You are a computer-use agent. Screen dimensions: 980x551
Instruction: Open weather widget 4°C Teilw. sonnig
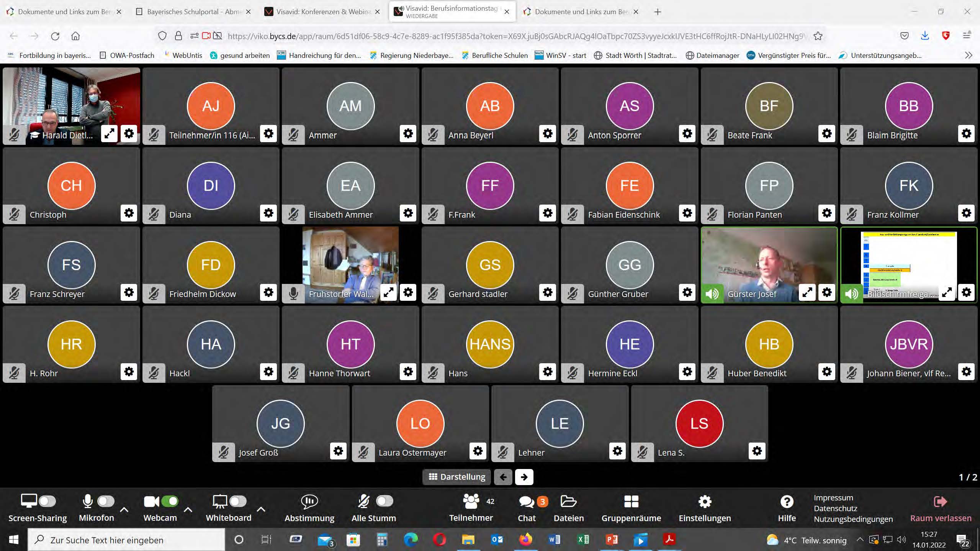click(807, 540)
